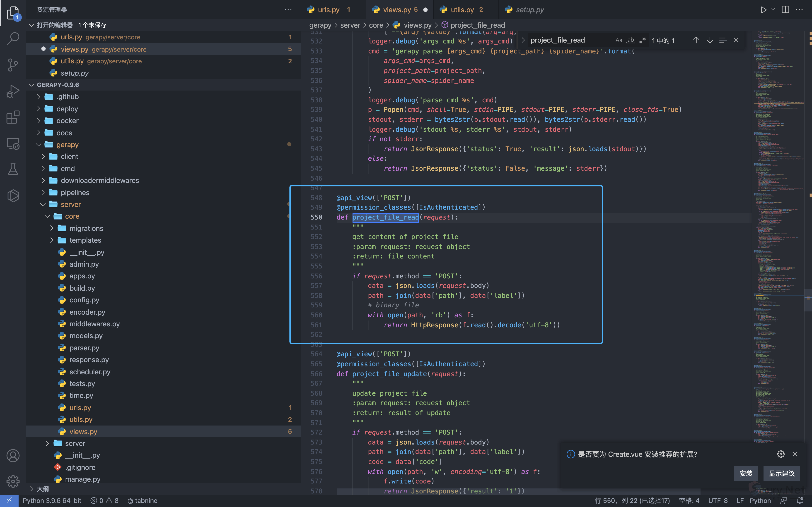
Task: Toggle Match Case in the find widget
Action: (619, 40)
